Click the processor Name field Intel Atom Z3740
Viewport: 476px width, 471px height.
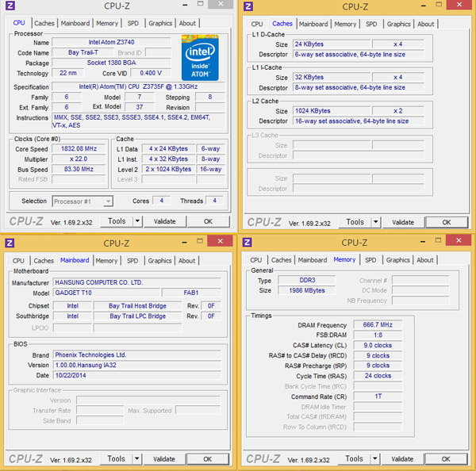tap(111, 42)
